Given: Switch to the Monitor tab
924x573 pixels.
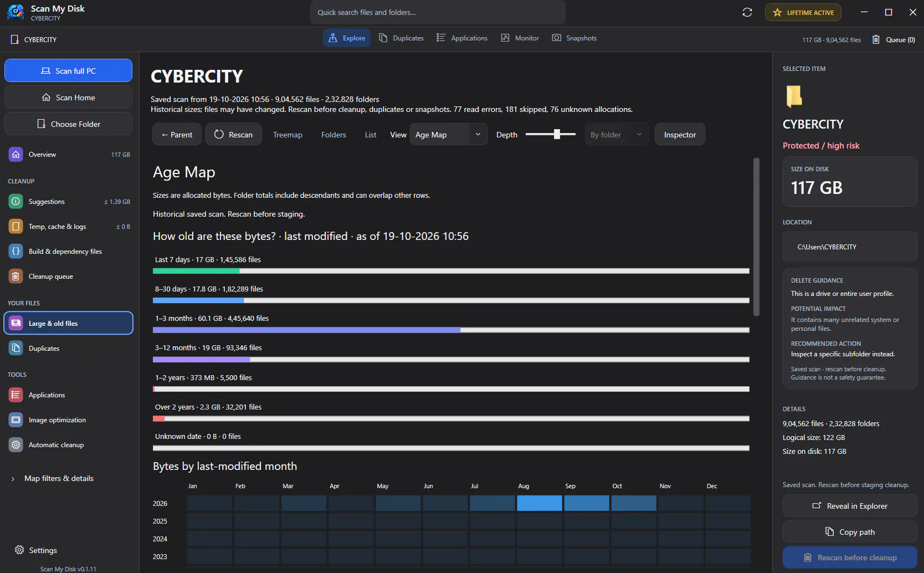Looking at the screenshot, I should click(520, 38).
